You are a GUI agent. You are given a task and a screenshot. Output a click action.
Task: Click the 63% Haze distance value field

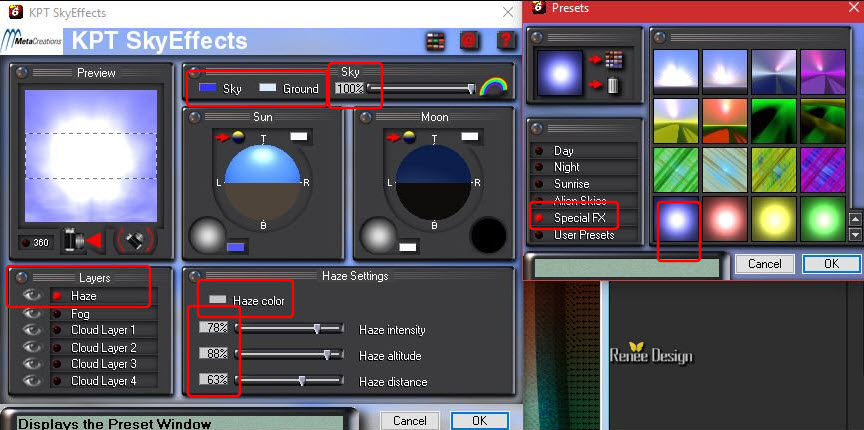tap(214, 379)
